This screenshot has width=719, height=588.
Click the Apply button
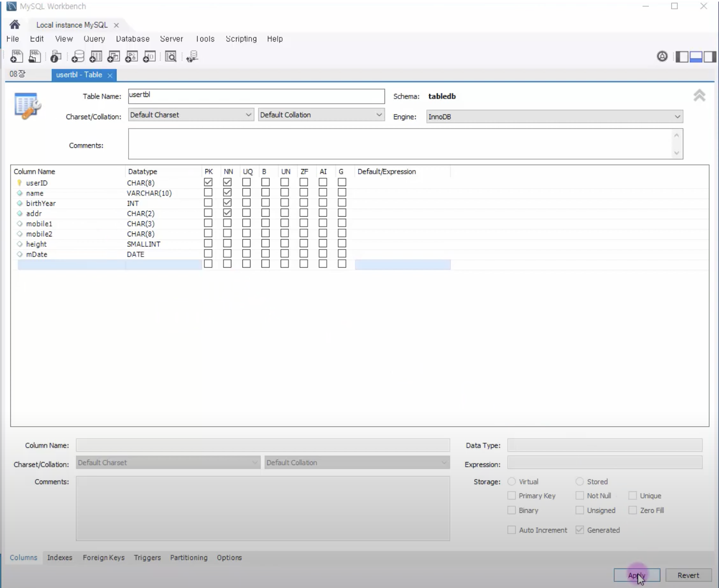(x=637, y=575)
